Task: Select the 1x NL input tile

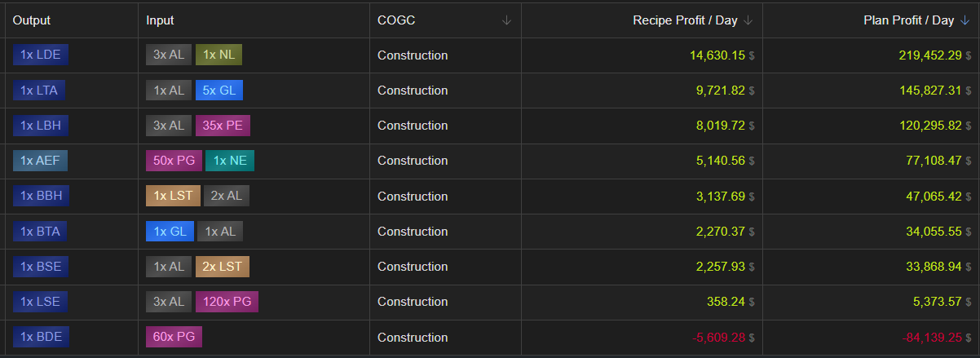Action: coord(219,55)
